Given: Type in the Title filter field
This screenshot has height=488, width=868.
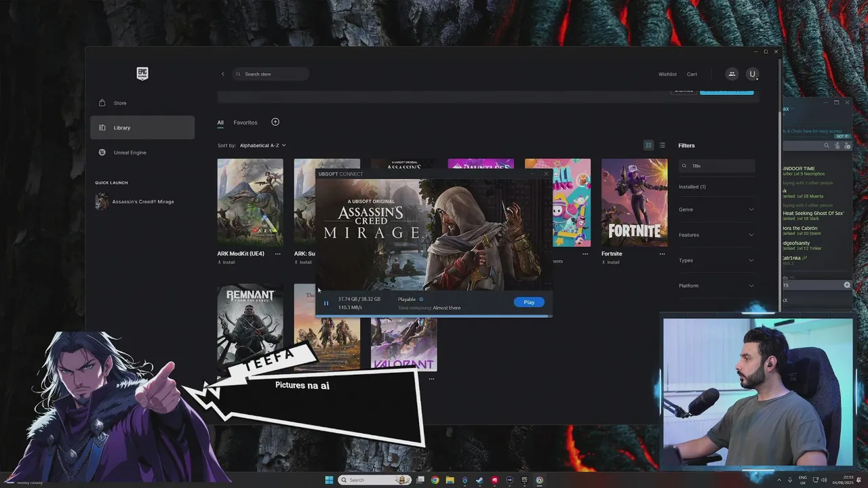Looking at the screenshot, I should [x=717, y=165].
